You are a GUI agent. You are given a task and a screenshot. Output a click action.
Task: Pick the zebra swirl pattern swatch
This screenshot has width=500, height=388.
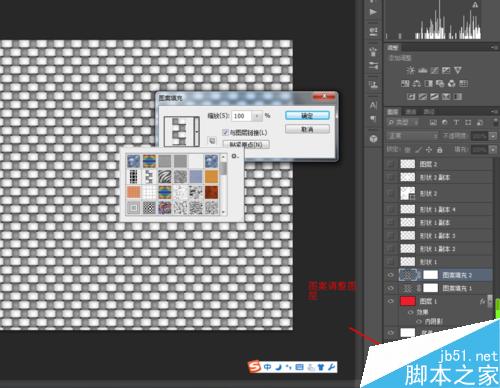165,177
